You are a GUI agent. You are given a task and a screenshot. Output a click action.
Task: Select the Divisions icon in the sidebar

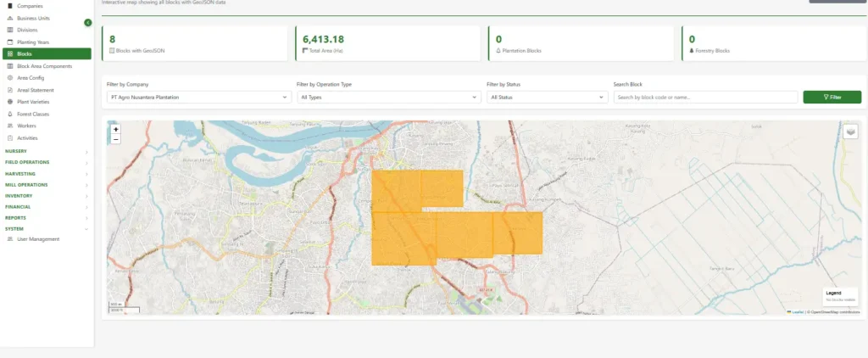pyautogui.click(x=10, y=30)
